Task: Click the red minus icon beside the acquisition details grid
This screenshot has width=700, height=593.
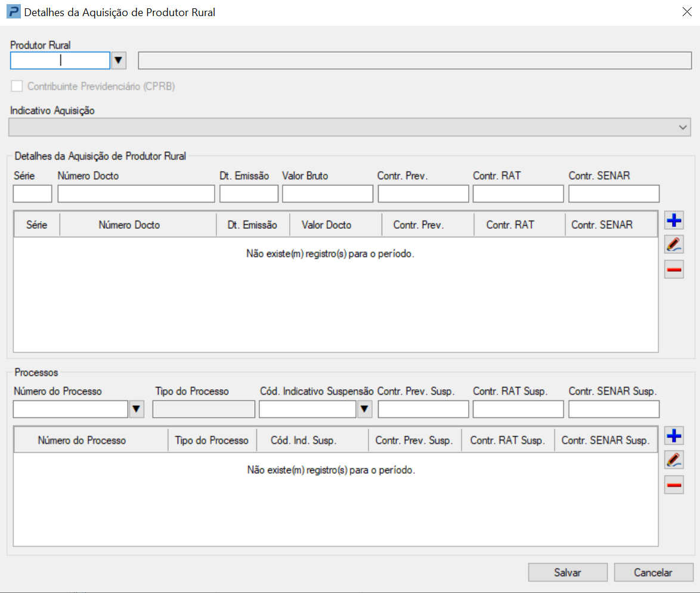Action: click(x=674, y=269)
